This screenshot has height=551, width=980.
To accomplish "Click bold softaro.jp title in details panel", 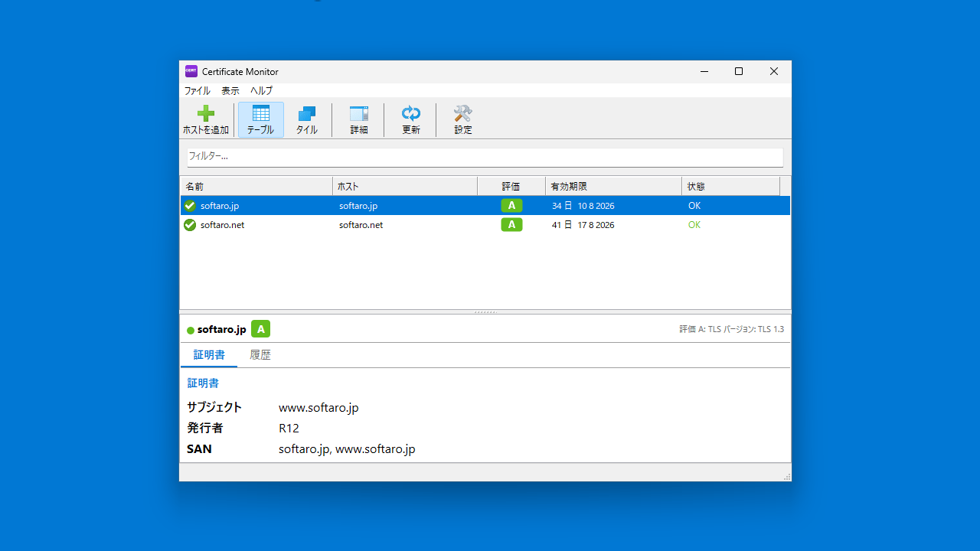I will pos(222,329).
